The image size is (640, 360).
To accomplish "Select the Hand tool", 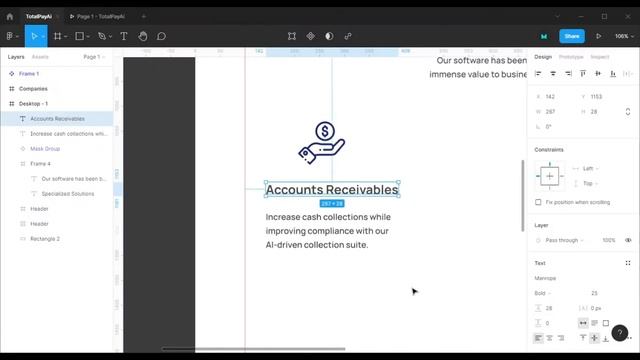I will 142,36.
